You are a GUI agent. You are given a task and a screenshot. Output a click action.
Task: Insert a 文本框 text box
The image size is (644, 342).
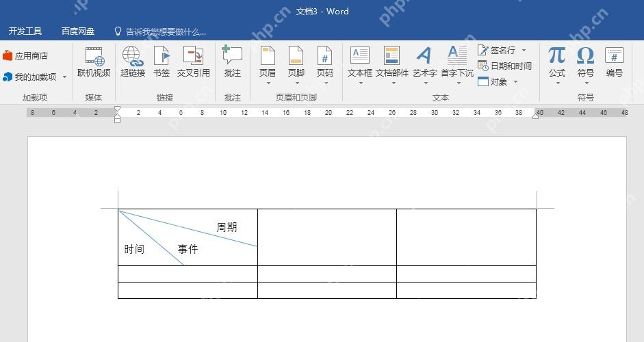point(360,61)
